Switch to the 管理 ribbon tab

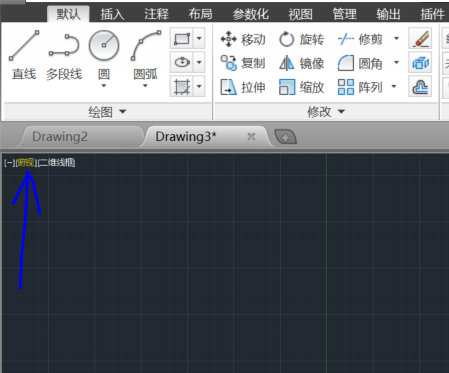point(344,14)
